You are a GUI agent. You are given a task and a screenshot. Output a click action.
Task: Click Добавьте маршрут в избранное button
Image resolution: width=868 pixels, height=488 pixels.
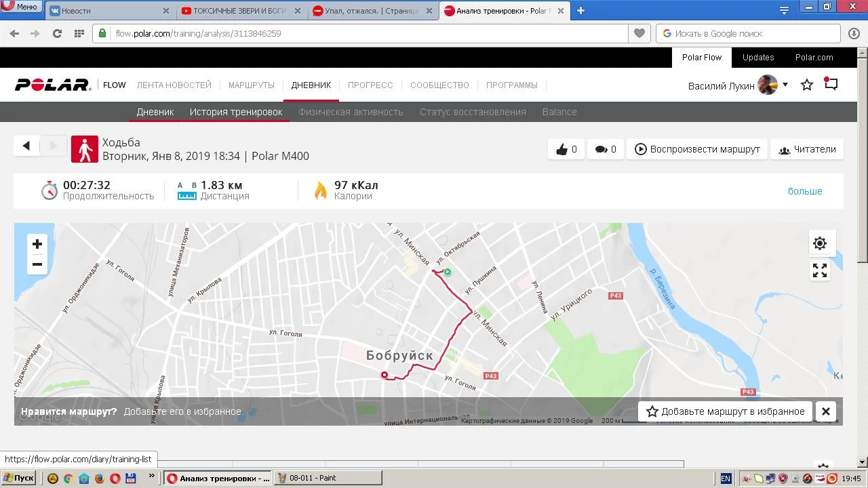click(726, 411)
